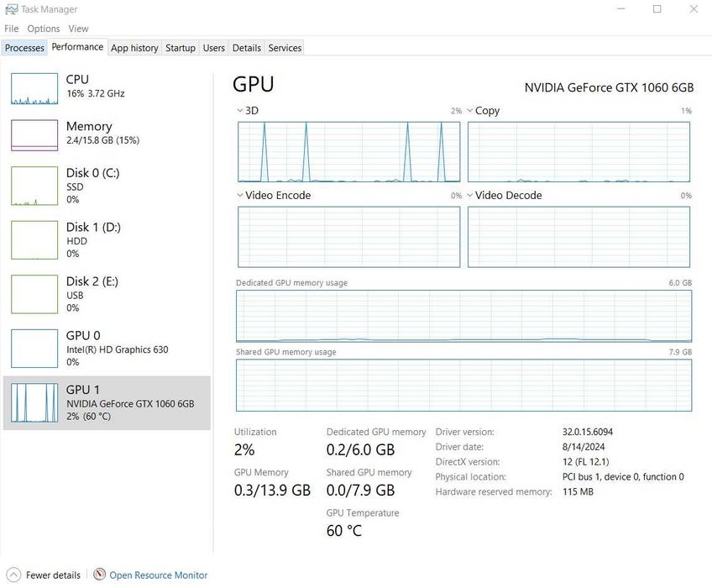
Task: Switch to the Processes tab
Action: tap(24, 48)
